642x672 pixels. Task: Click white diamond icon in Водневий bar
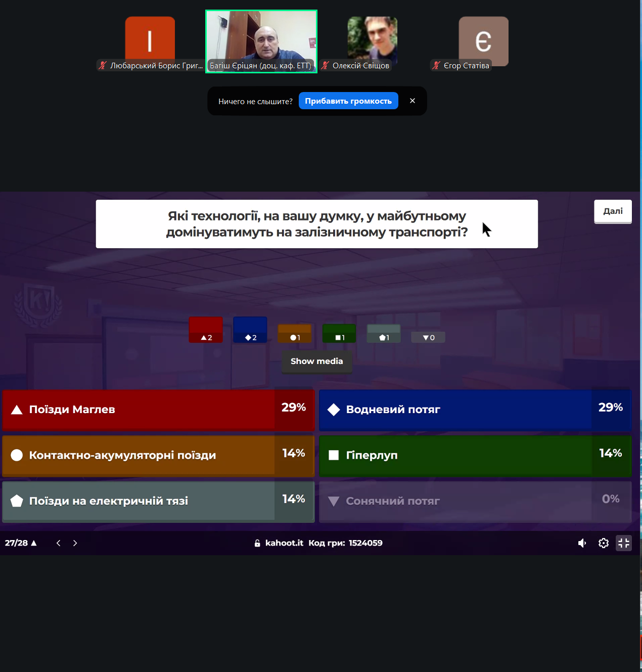[x=334, y=410]
